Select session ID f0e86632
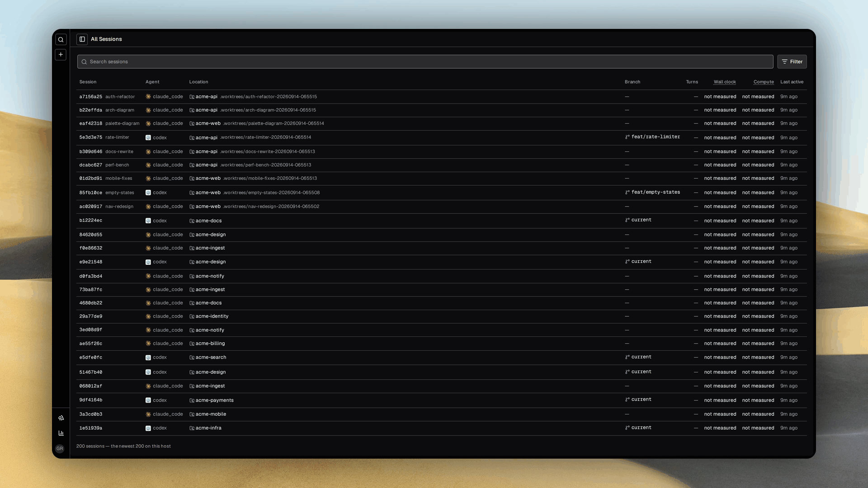The image size is (868, 488). (91, 248)
